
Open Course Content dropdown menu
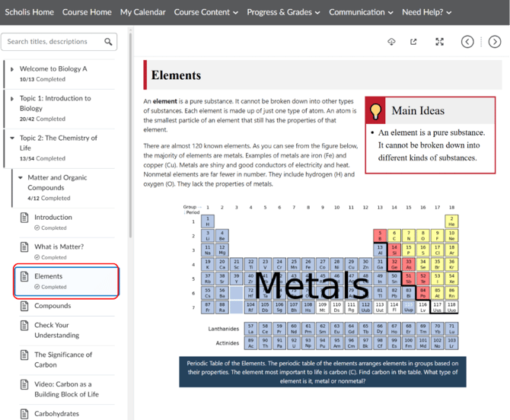[206, 12]
